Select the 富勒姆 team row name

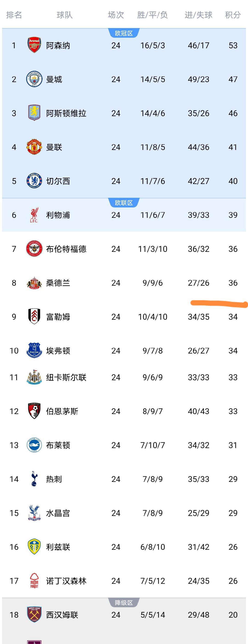[58, 317]
